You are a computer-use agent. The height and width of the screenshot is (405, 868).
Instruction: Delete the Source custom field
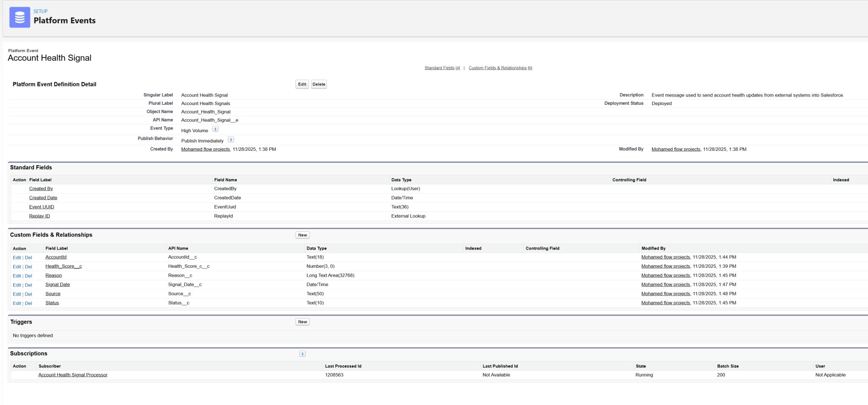tap(28, 294)
